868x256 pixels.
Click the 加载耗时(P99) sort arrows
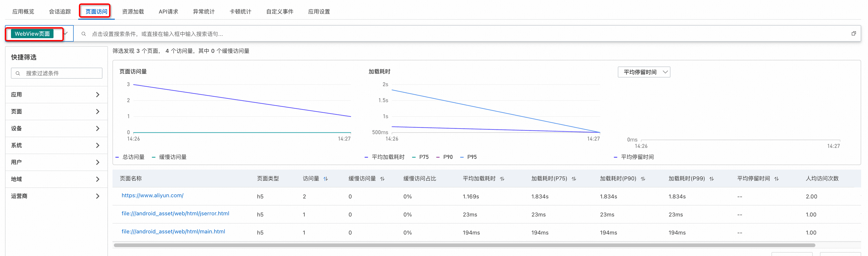(712, 179)
